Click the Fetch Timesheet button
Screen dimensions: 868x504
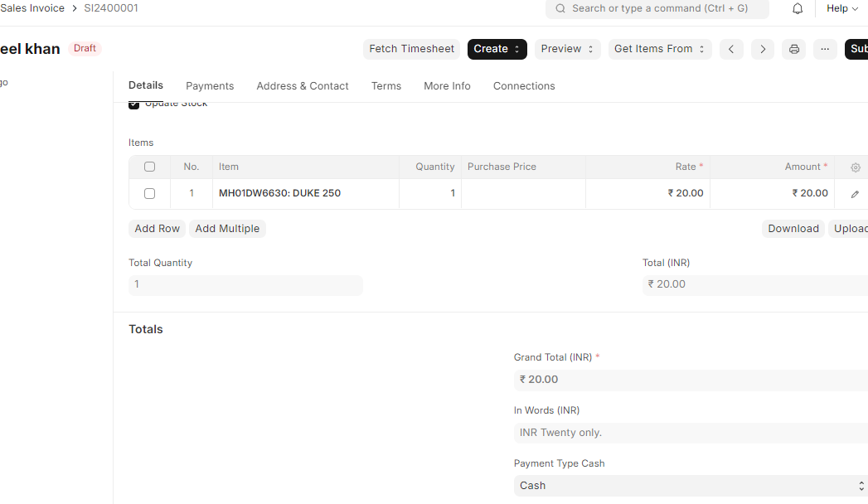(x=411, y=49)
